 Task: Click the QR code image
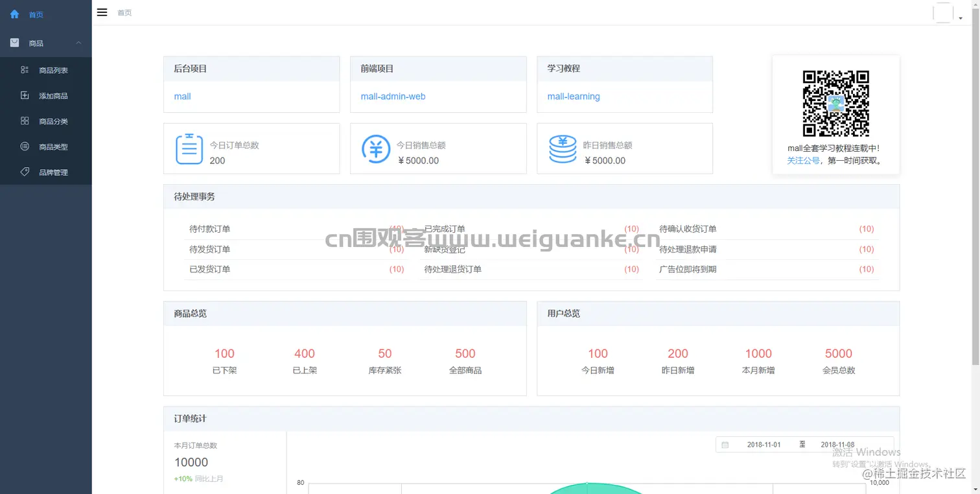coord(835,103)
